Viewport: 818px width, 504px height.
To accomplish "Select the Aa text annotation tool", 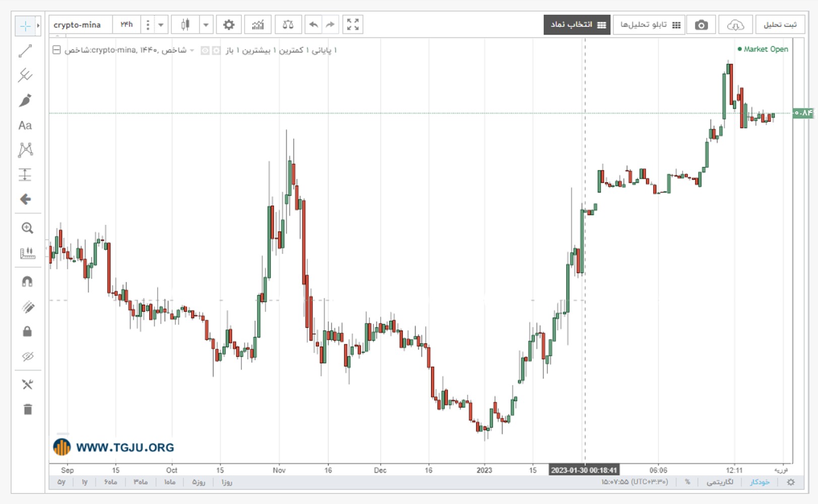I will [25, 125].
